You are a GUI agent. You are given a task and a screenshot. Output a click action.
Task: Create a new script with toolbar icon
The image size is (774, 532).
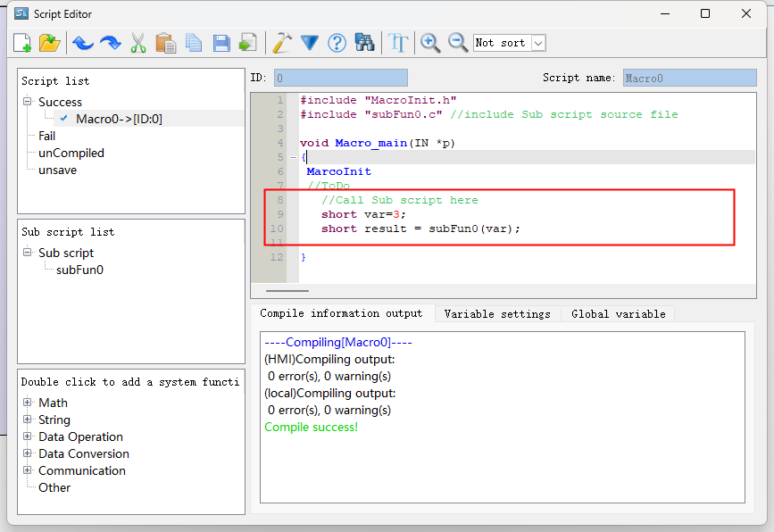(x=22, y=43)
